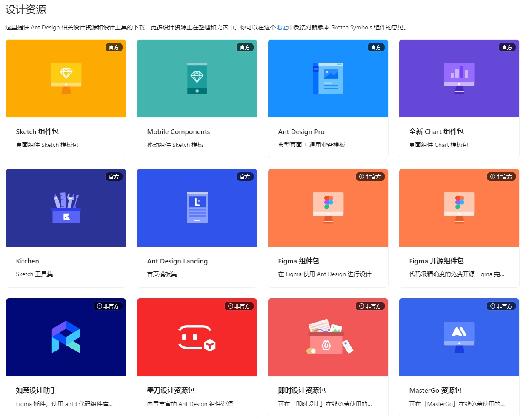Click the 非官方 badge on 即时设计资源包 card
This screenshot has width=523, height=420.
tap(370, 306)
